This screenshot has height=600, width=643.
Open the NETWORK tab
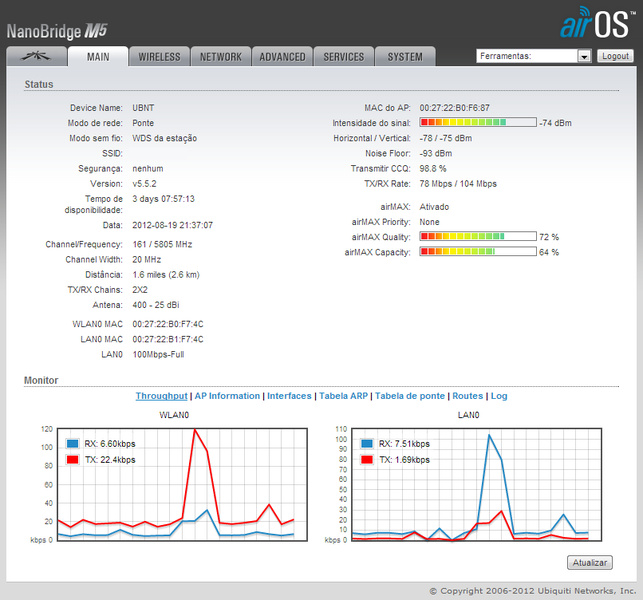[221, 56]
